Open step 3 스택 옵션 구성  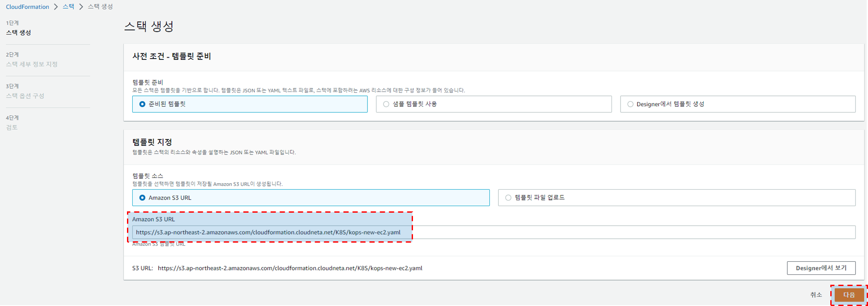click(25, 96)
